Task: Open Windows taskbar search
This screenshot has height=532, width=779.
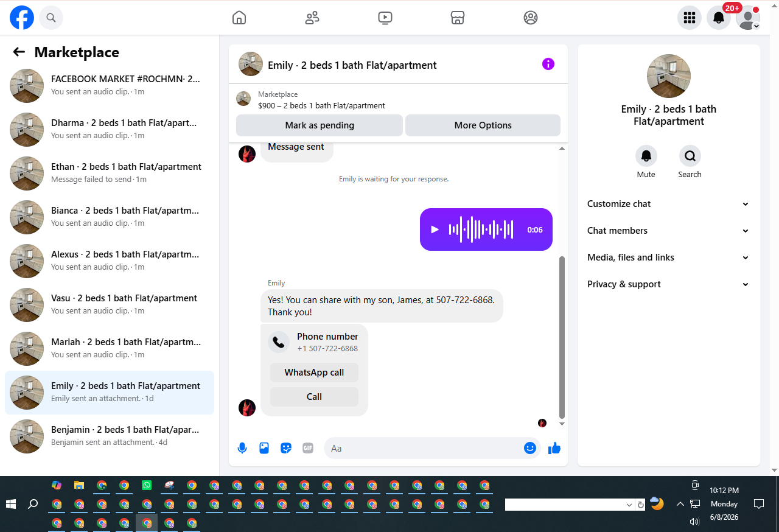Action: click(33, 504)
